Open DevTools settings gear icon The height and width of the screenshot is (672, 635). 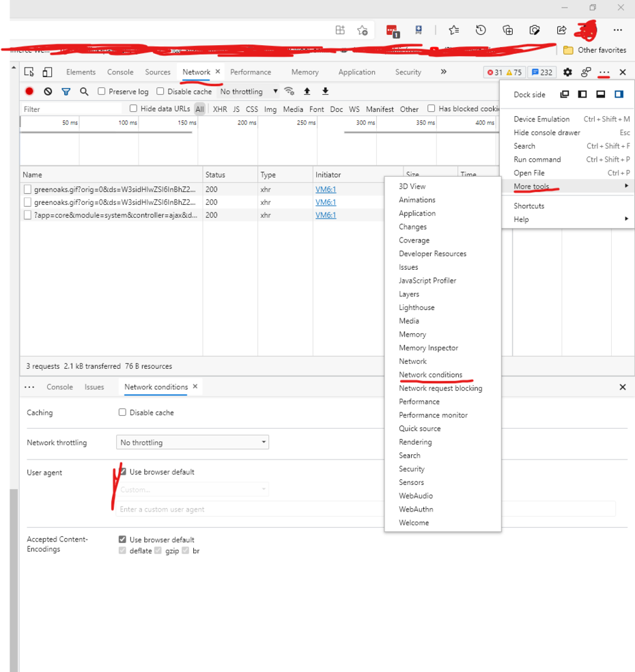[567, 72]
